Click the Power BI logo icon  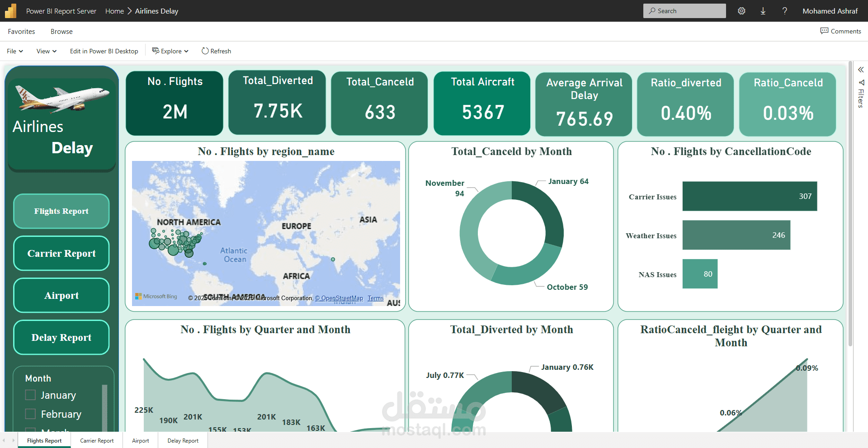[x=11, y=11]
